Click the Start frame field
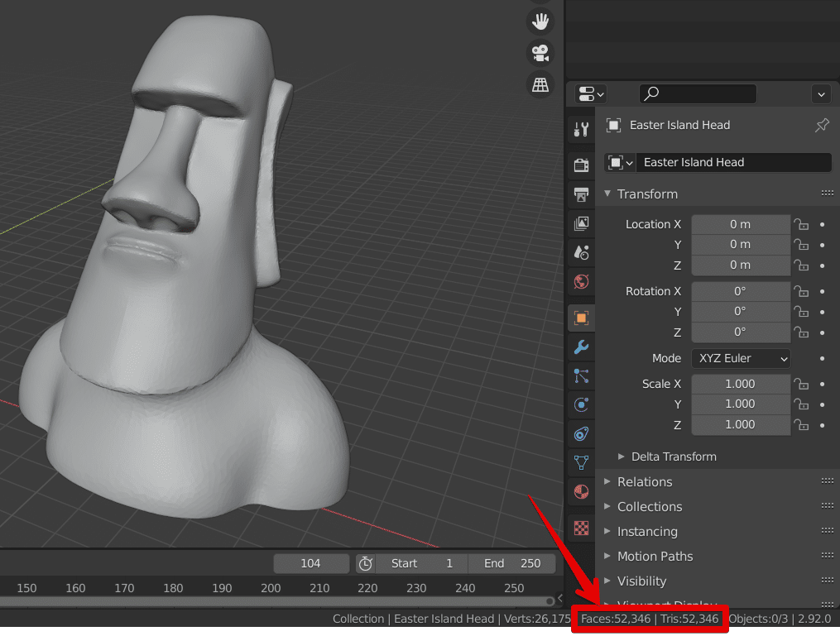This screenshot has height=636, width=840. (x=421, y=564)
